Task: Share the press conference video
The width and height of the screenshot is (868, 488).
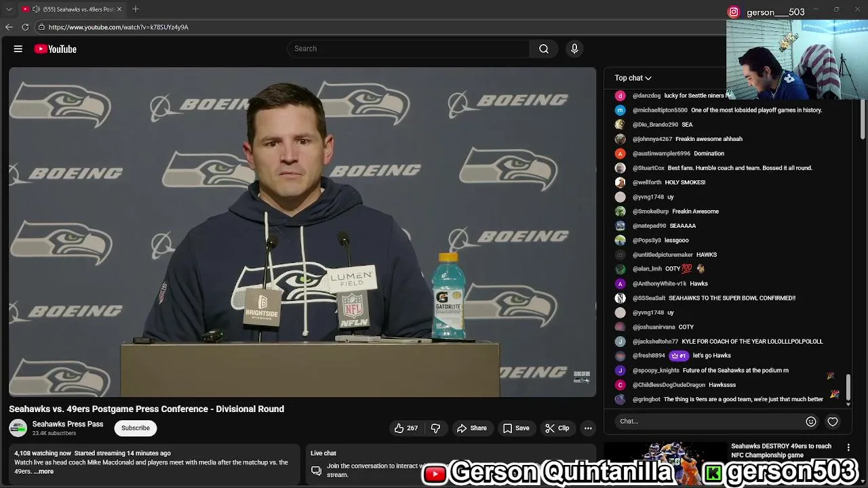Action: pos(471,428)
